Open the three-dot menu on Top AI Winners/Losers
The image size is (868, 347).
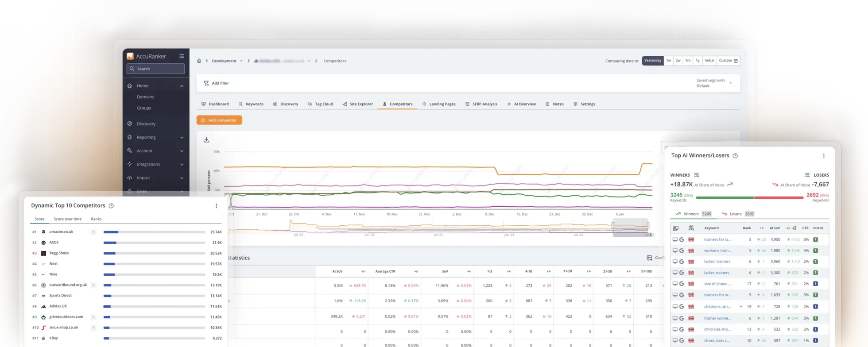tap(824, 156)
